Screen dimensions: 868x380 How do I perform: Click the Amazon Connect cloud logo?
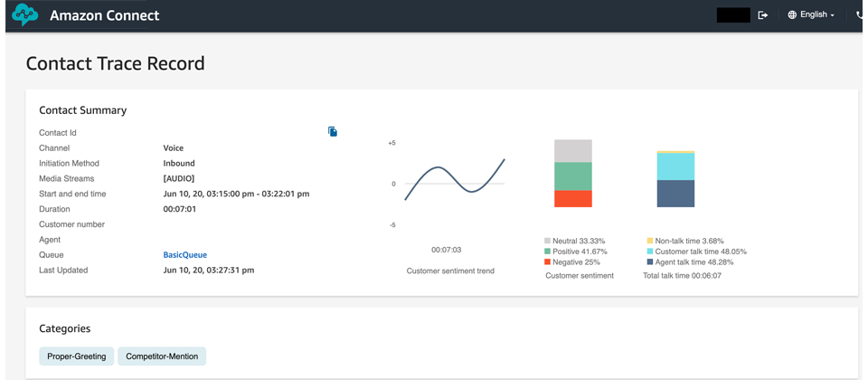25,15
